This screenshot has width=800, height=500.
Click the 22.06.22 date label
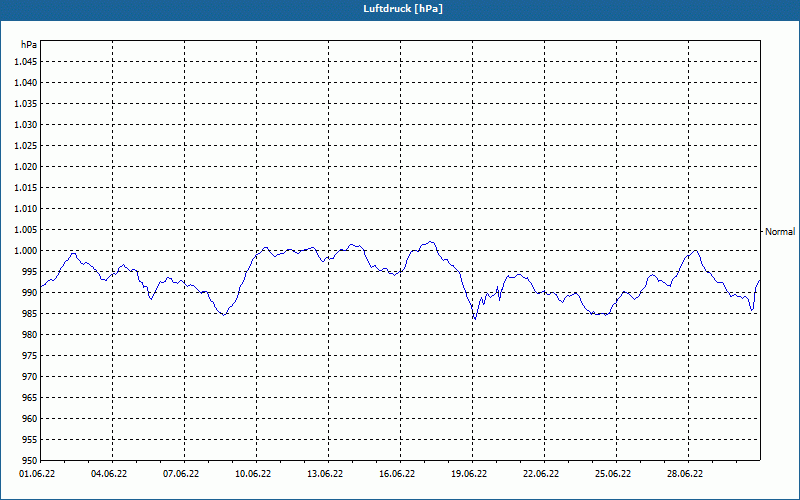[541, 474]
